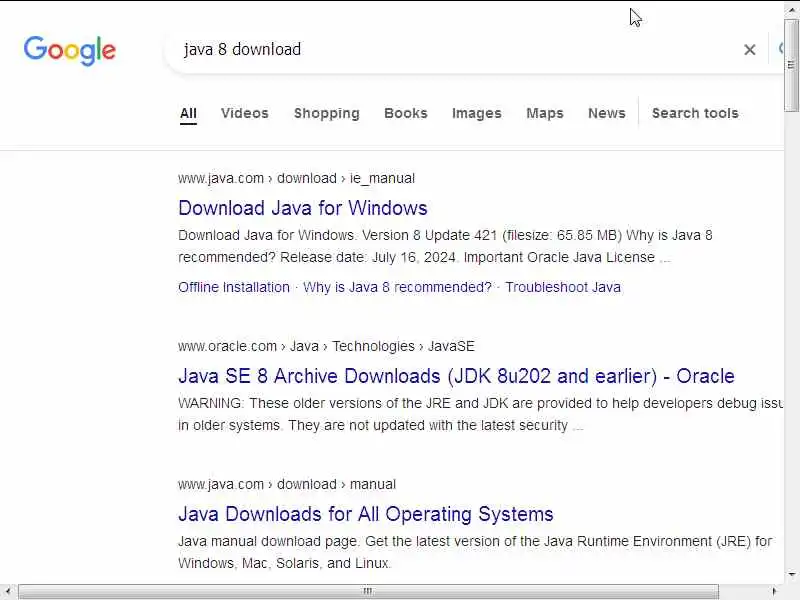Open Java Downloads for All Operating Systems
Image resolution: width=800 pixels, height=600 pixels.
(366, 514)
